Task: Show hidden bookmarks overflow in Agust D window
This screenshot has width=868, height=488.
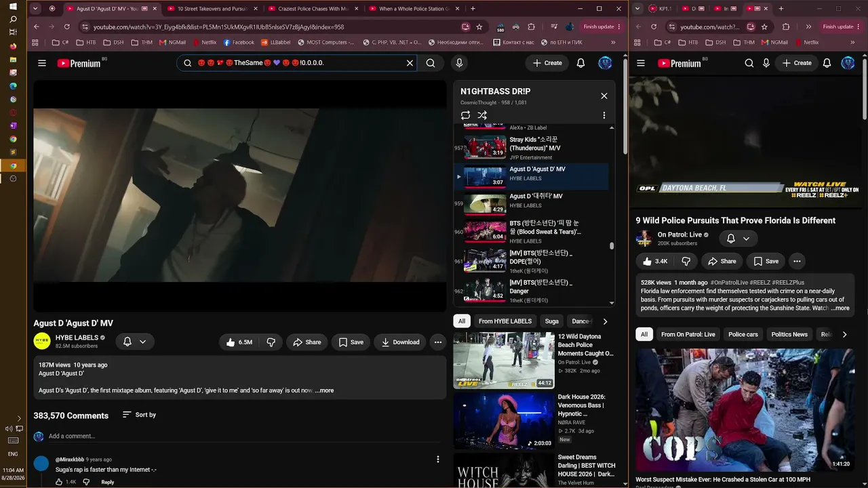Action: click(613, 42)
